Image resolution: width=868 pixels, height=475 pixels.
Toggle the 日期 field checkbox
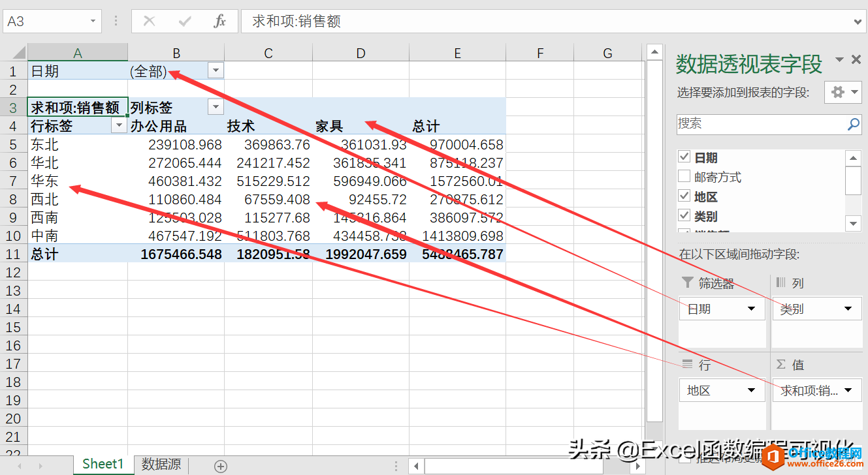[684, 157]
